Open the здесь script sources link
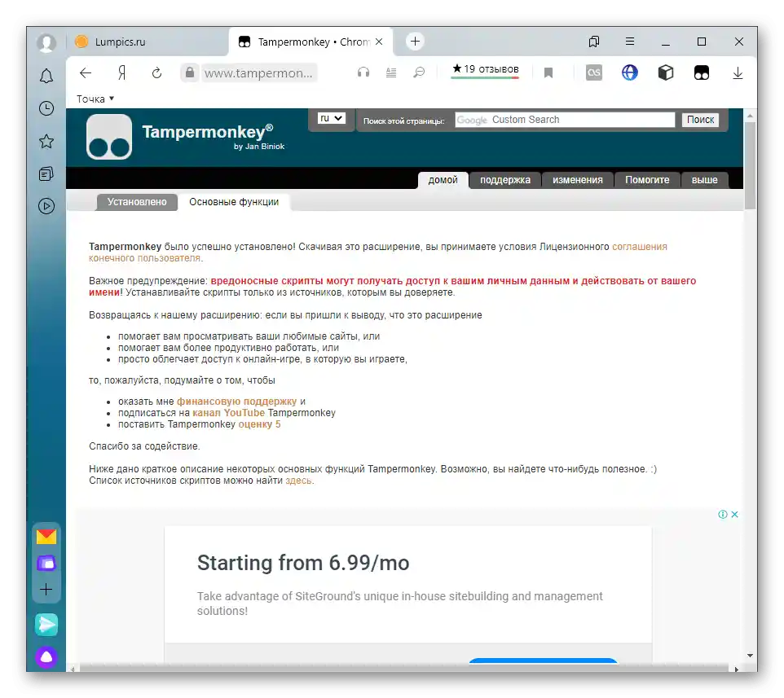Image resolution: width=784 pixels, height=698 pixels. click(x=298, y=481)
